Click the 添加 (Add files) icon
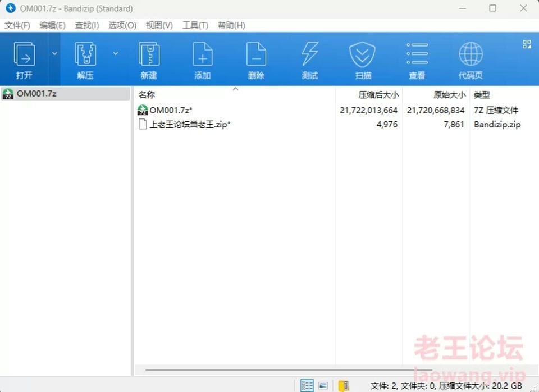Viewport: 539px width, 392px height. pyautogui.click(x=203, y=60)
